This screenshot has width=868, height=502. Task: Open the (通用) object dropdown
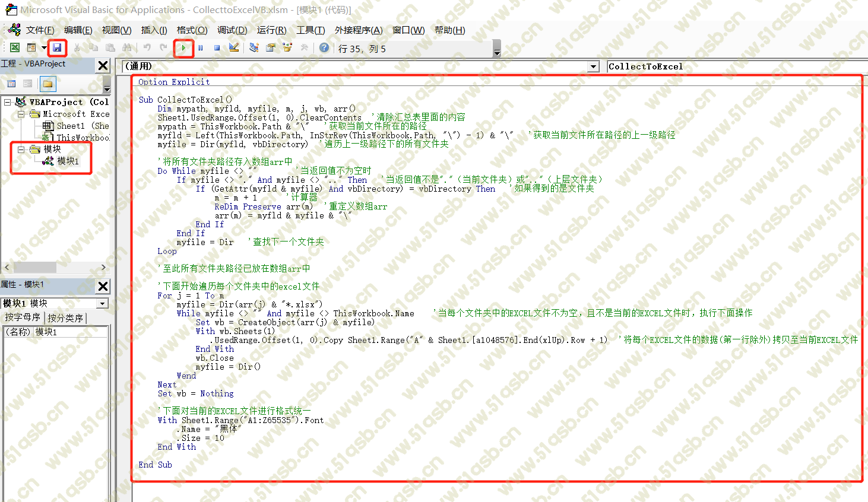coord(594,66)
